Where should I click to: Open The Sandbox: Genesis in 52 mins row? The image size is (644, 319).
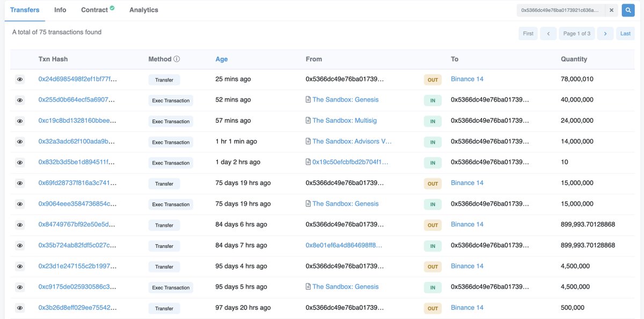345,100
